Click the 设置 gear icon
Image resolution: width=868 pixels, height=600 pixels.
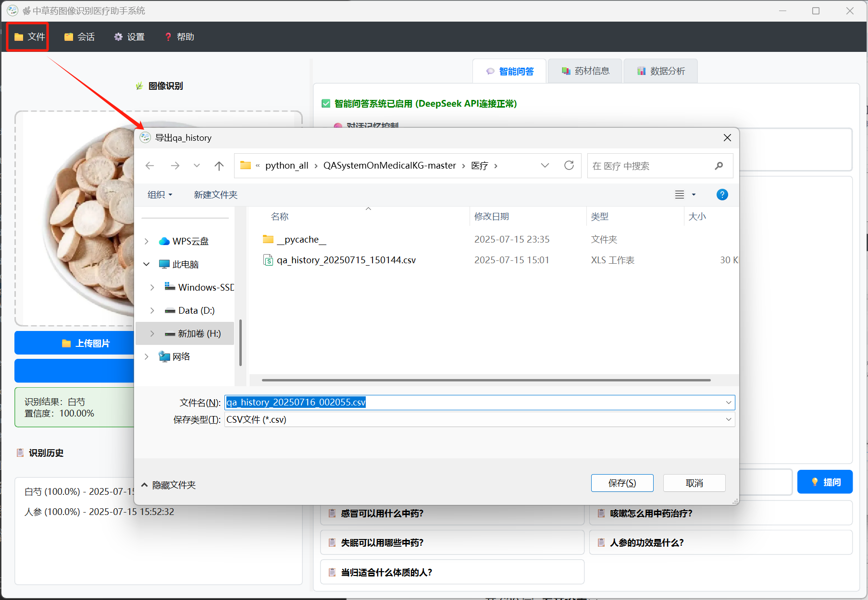click(118, 37)
